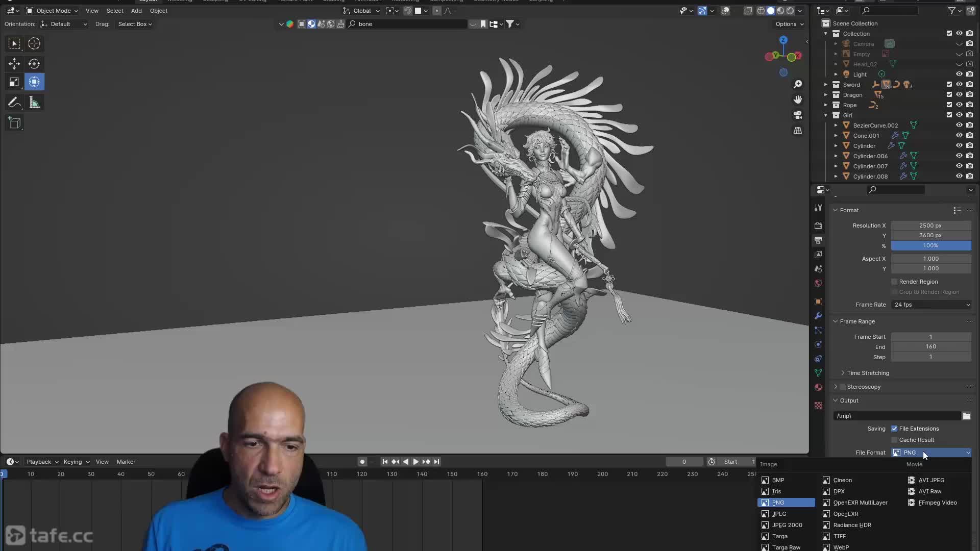Open the Frame Rate dropdown
This screenshot has height=551, width=980.
[932, 305]
